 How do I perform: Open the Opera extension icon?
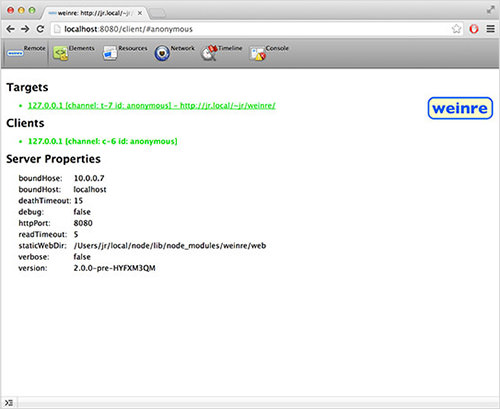click(474, 29)
